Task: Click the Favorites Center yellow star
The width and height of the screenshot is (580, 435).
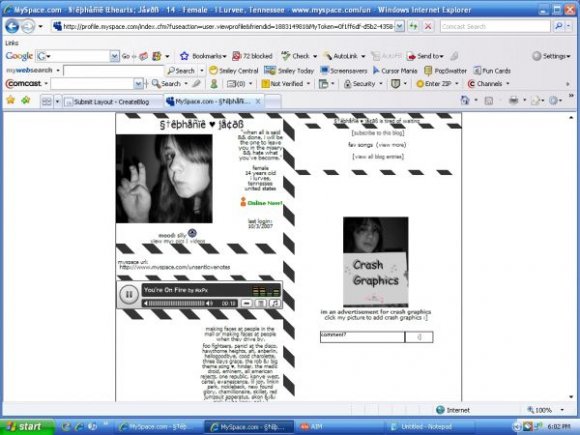Action: point(11,100)
